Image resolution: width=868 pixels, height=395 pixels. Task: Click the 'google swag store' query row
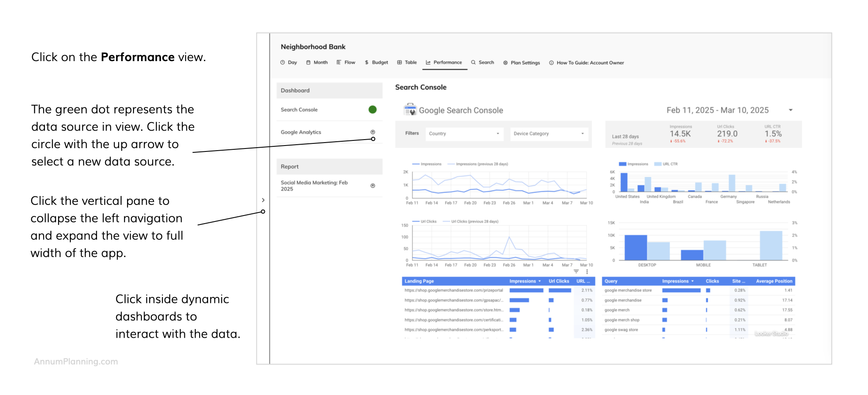(698, 330)
